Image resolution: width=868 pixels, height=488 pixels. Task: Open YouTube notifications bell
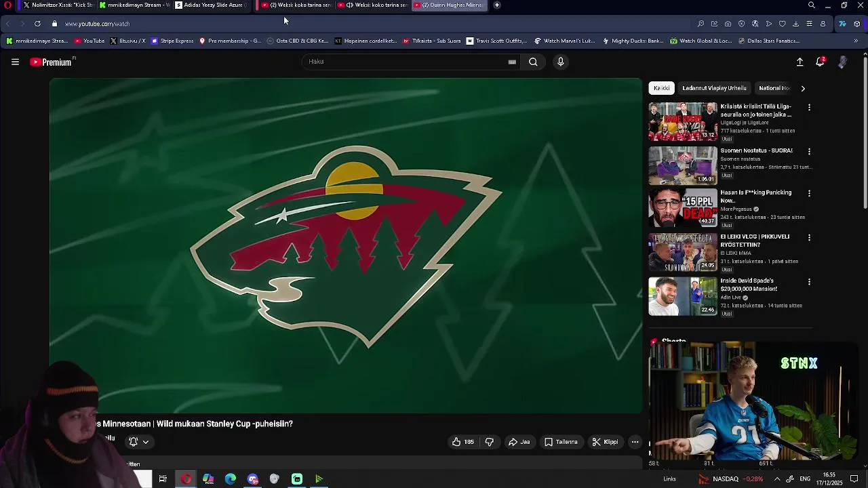(x=820, y=62)
